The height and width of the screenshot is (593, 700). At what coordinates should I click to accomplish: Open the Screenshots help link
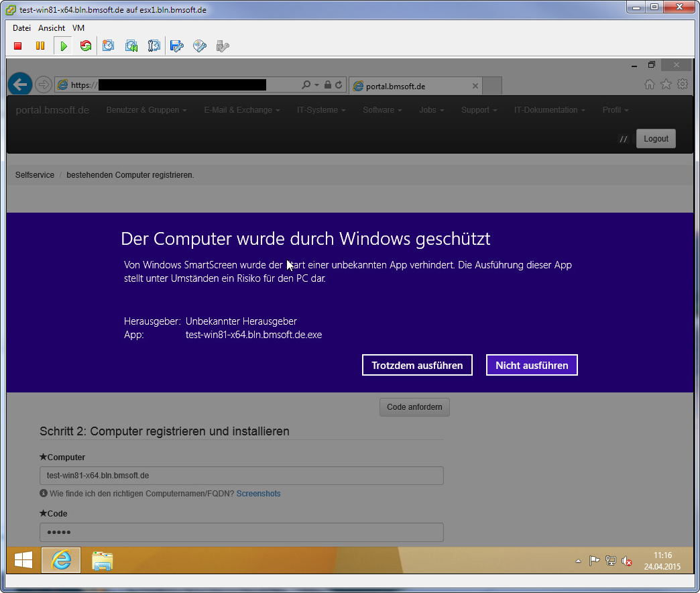259,494
